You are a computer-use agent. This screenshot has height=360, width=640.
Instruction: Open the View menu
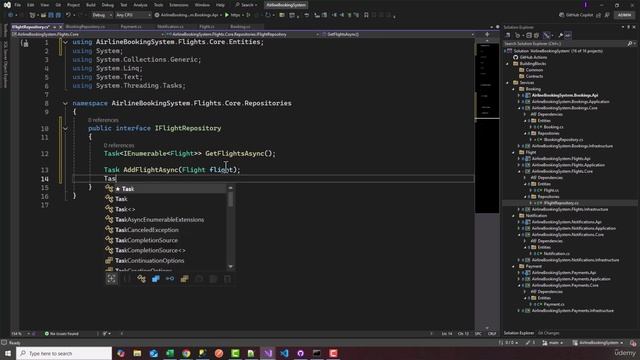pyautogui.click(x=44, y=5)
